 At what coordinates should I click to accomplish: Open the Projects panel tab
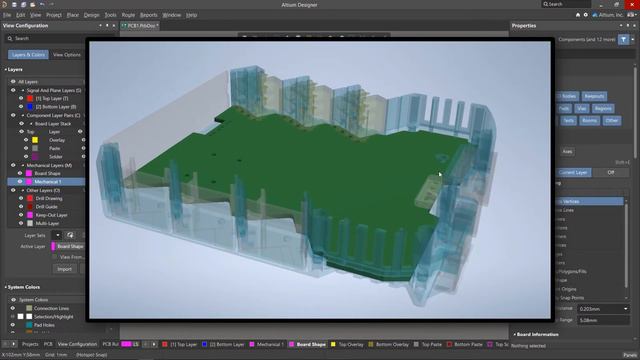pos(30,344)
